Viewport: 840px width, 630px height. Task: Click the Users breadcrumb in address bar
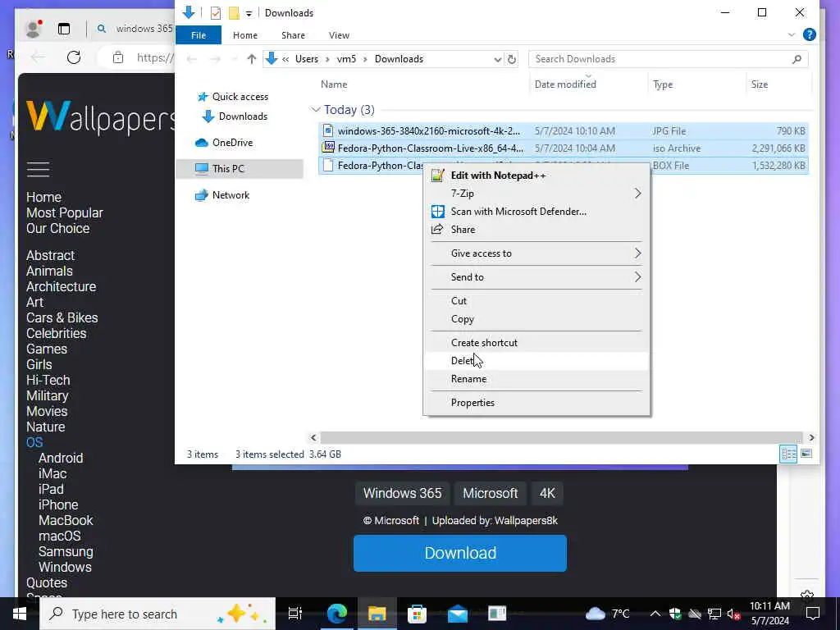307,59
